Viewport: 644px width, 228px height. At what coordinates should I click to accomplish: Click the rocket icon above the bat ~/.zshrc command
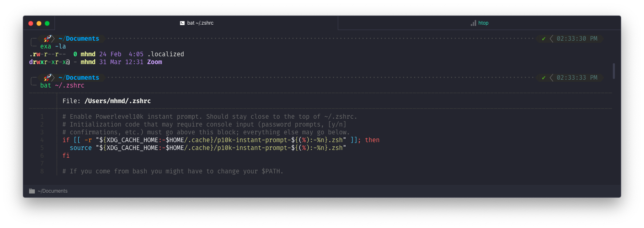tap(48, 78)
